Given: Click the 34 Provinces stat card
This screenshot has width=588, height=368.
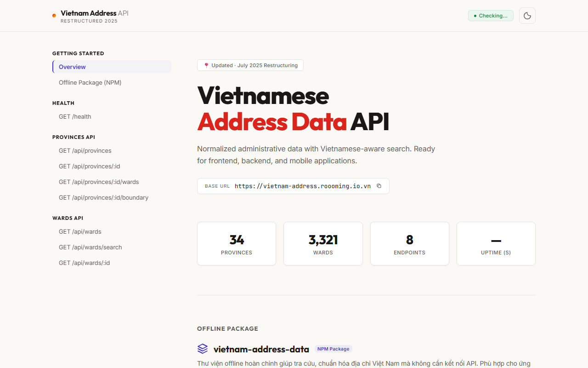Looking at the screenshot, I should (237, 243).
